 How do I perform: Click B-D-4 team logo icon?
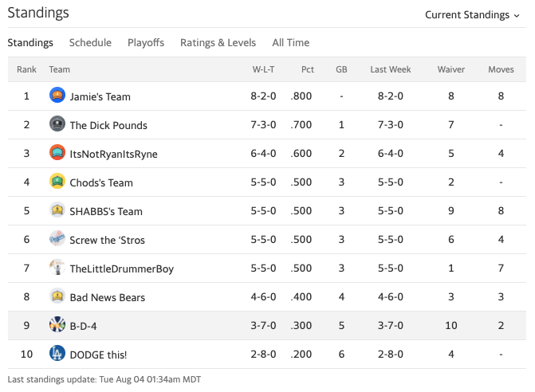coord(57,325)
